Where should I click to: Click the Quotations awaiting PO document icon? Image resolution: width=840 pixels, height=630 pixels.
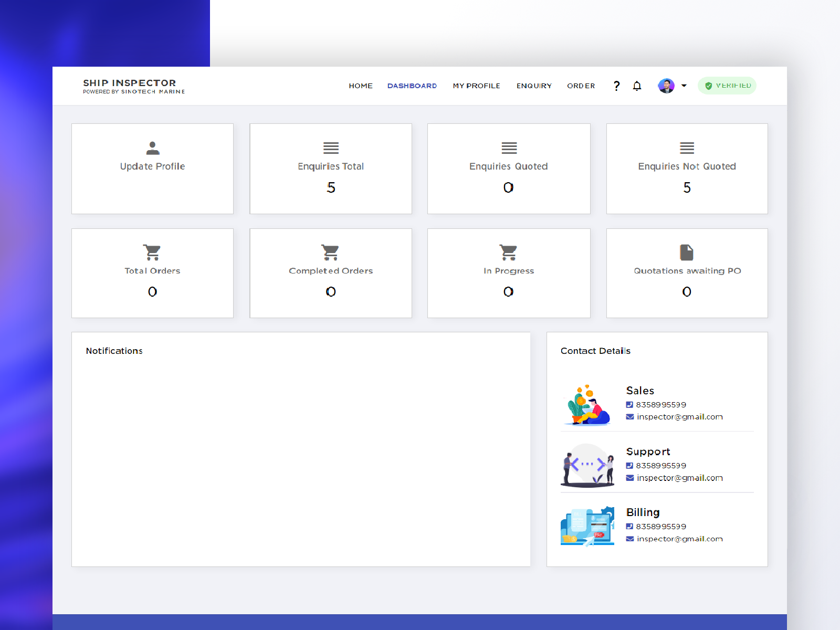[x=687, y=253]
